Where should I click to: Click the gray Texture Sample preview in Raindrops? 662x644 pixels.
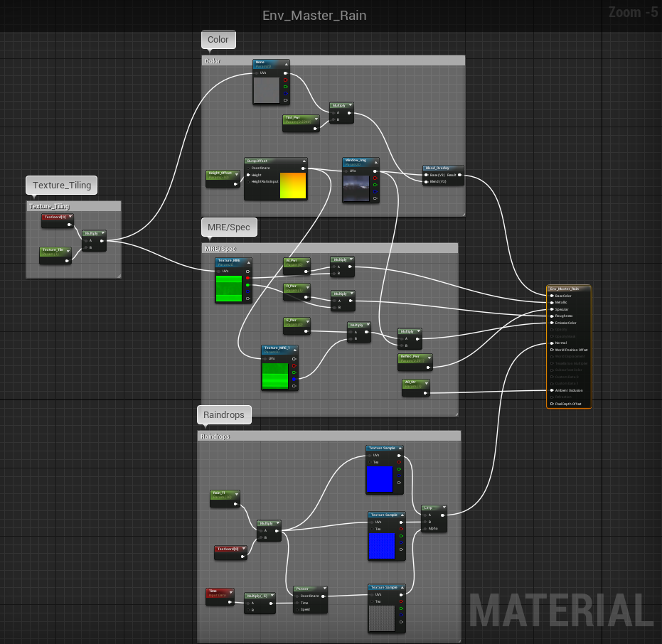(x=382, y=618)
